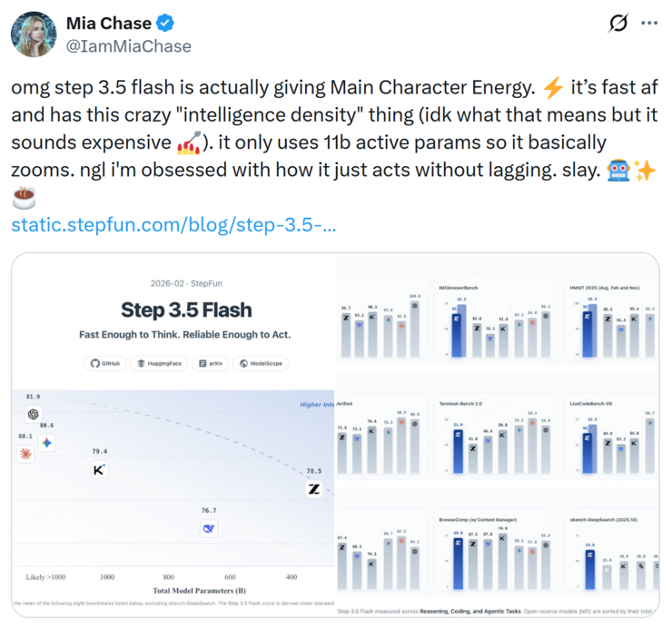Screen dimensions: 672x629
Task: Click the OpenAI logo scoring 81.9
Action: click(34, 415)
